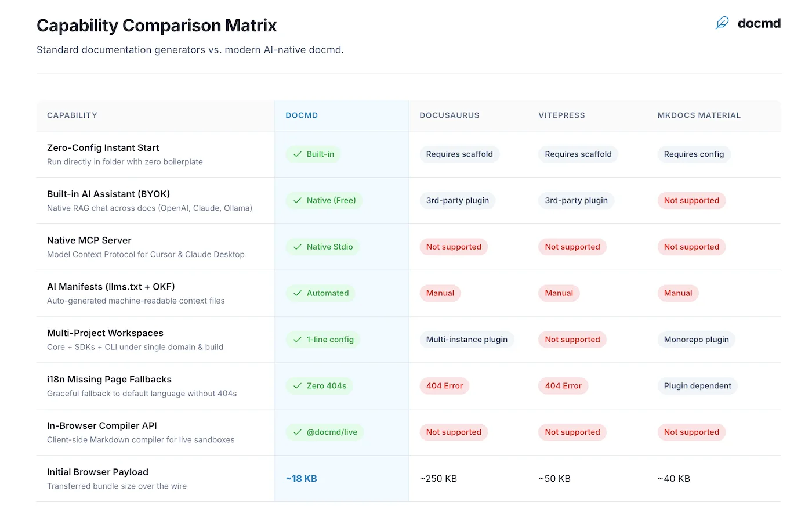Select the DOCMD column header
Screen dimensions: 812x509
302,115
